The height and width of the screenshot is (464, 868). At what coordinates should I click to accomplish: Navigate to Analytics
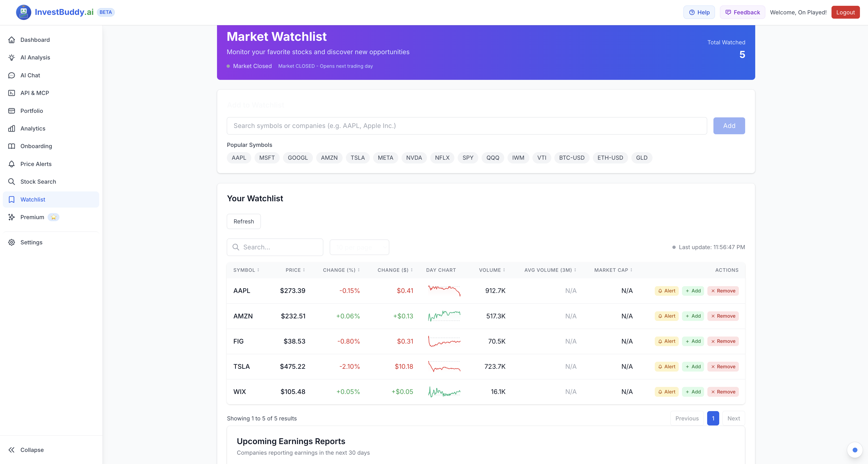[51, 128]
